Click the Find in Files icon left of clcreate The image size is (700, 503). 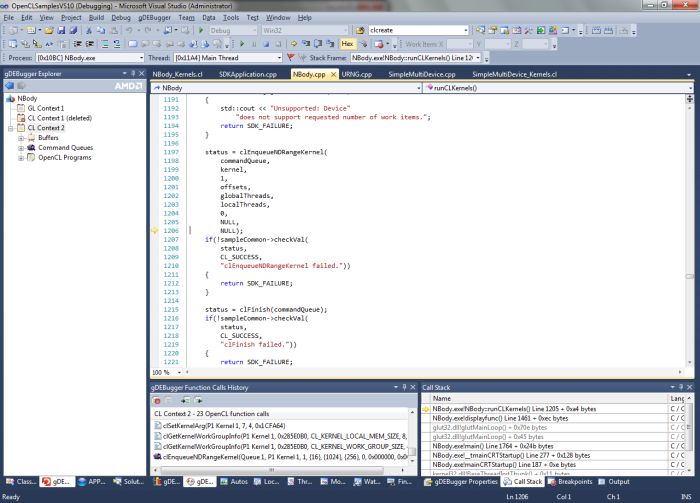tap(360, 30)
